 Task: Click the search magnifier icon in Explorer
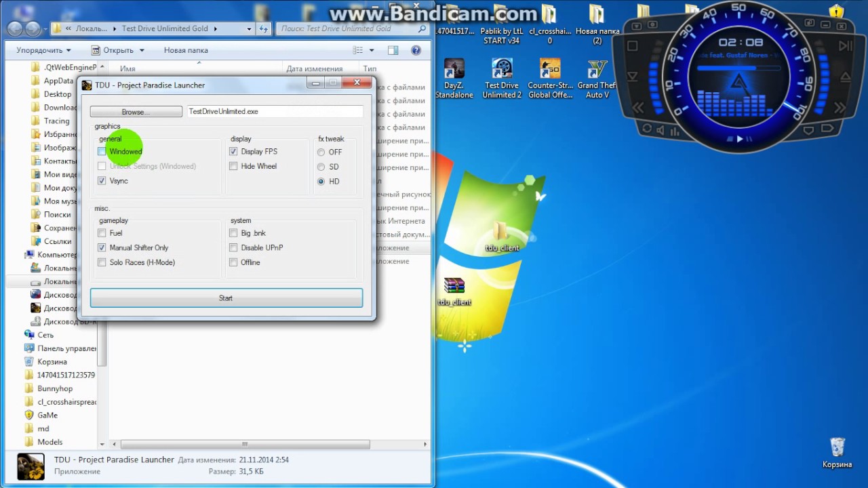(x=422, y=28)
